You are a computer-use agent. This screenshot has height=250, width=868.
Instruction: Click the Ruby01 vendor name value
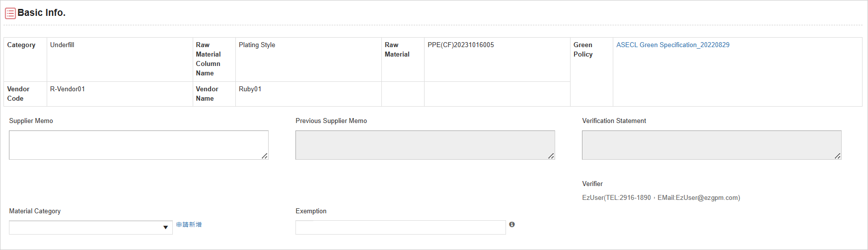pyautogui.click(x=250, y=89)
